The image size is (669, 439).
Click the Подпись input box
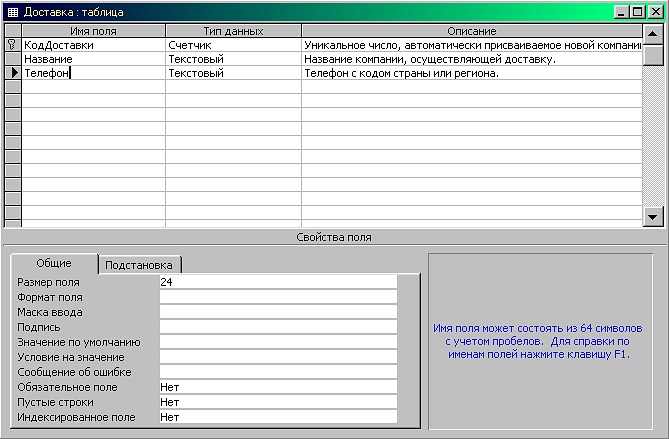(278, 327)
